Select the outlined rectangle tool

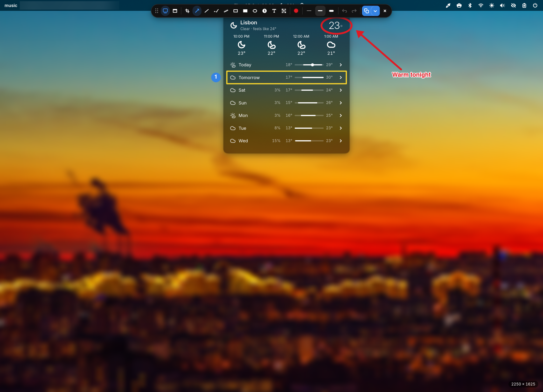click(236, 11)
